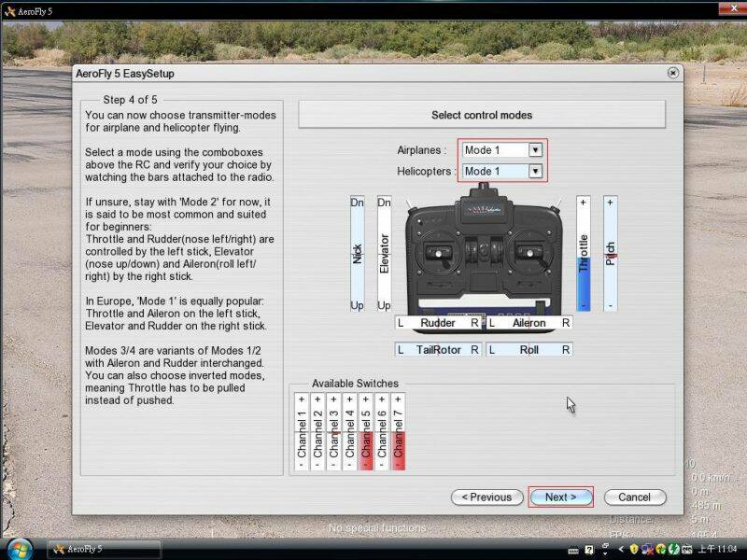Click the Step 4 of 5 label
The image size is (747, 560).
(130, 100)
